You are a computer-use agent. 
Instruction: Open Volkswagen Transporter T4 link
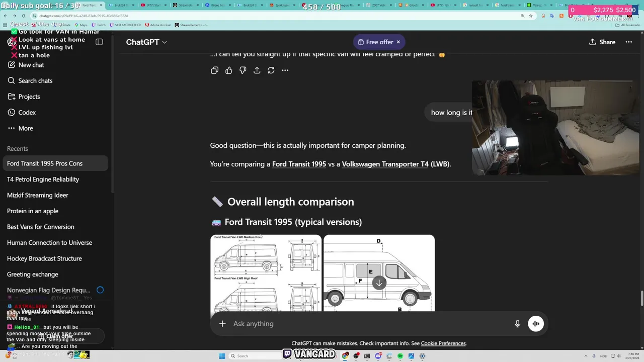coord(385,164)
